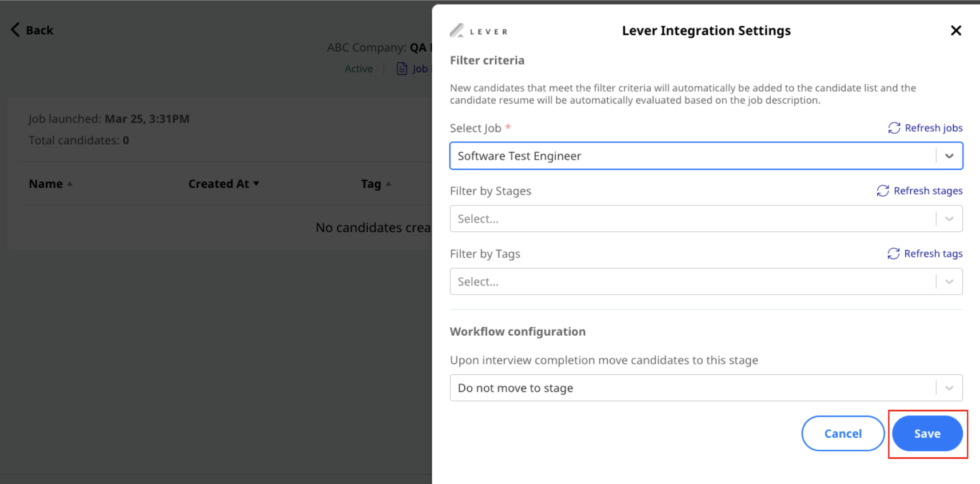Screen dimensions: 980x484
Task: Open the Select Job dropdown chevron
Action: 949,156
